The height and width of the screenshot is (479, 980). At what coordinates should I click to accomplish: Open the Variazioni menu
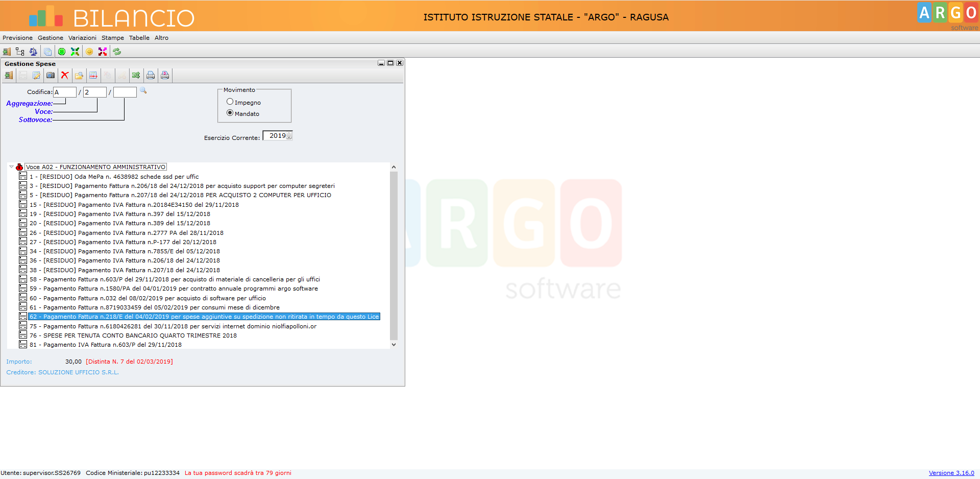click(82, 38)
